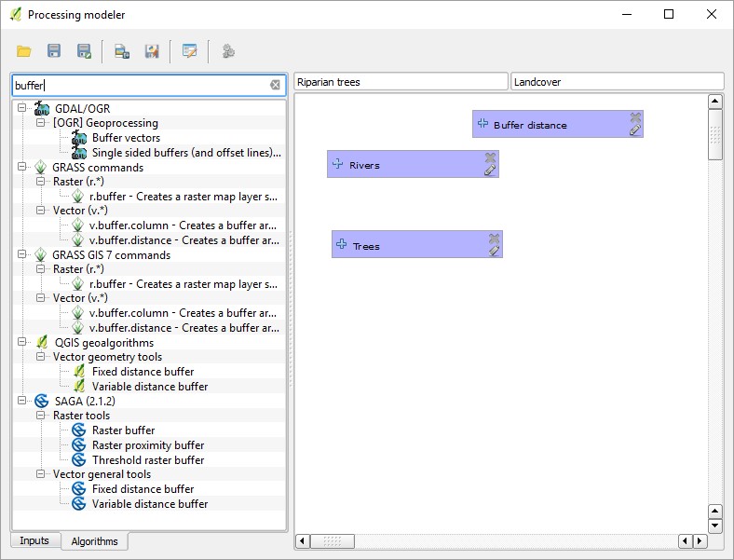Screen dimensions: 734x560
Task: Select the Rivers input node
Action: click(x=413, y=164)
